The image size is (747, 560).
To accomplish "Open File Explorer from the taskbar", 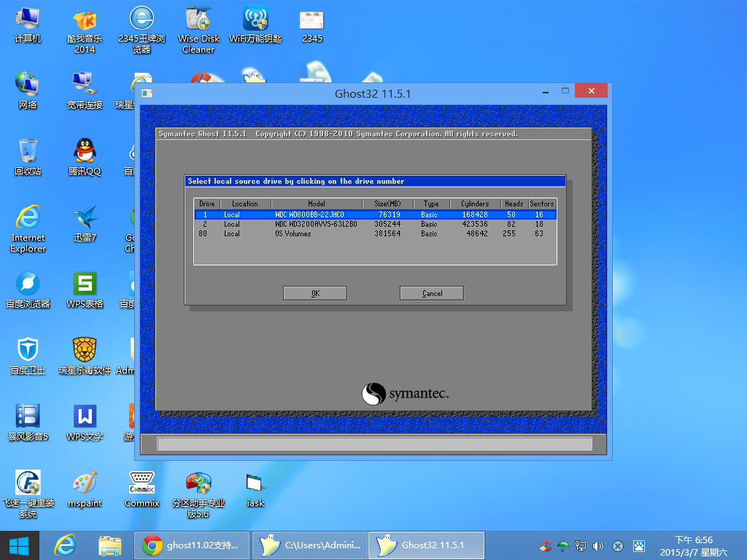I will click(x=110, y=545).
